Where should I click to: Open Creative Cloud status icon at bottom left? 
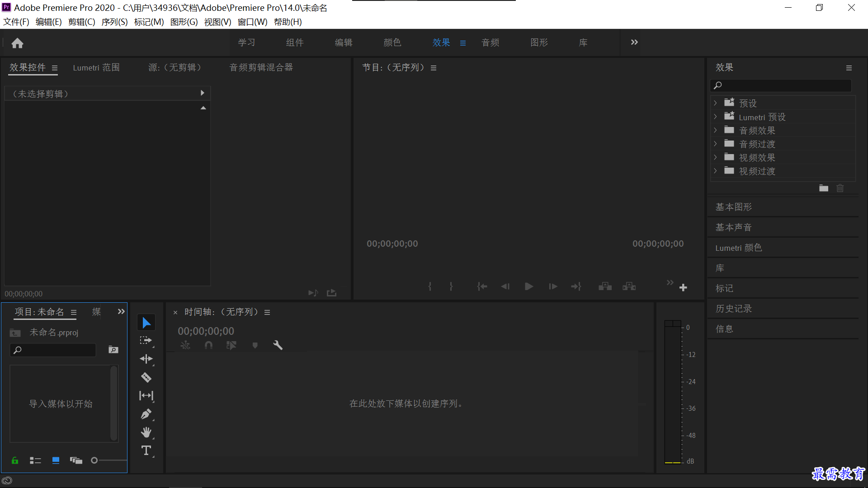[x=7, y=481]
